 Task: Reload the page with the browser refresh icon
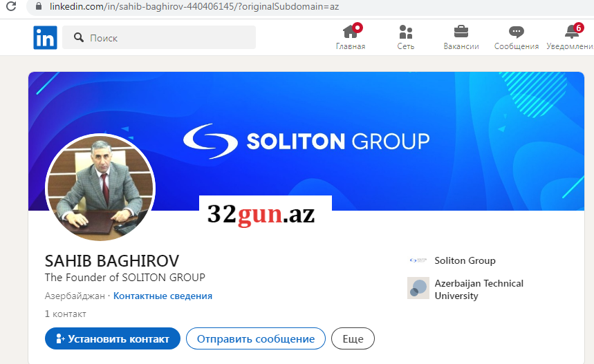(x=11, y=6)
